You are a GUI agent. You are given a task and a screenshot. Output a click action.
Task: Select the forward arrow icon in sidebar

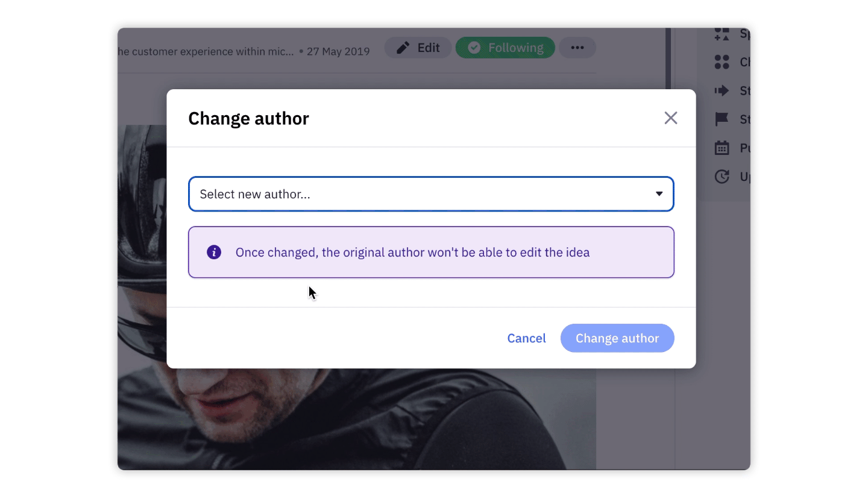point(722,90)
